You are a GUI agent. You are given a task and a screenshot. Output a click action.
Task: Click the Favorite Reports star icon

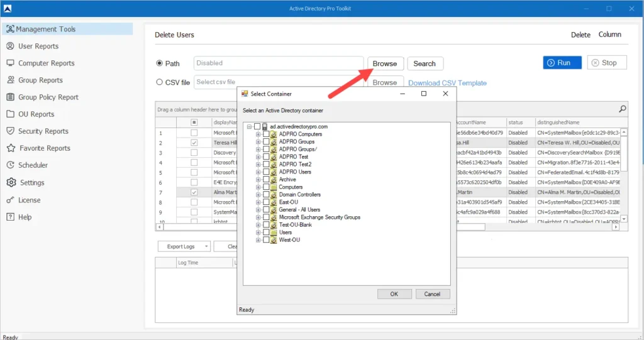11,148
